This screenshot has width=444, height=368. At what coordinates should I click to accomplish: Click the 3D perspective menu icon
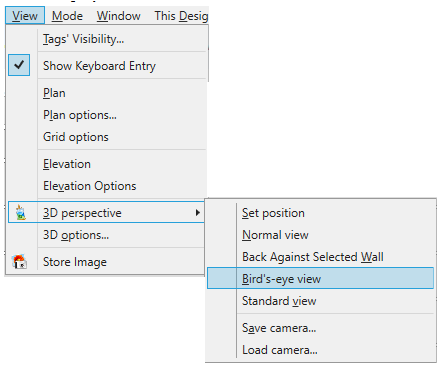pyautogui.click(x=21, y=213)
